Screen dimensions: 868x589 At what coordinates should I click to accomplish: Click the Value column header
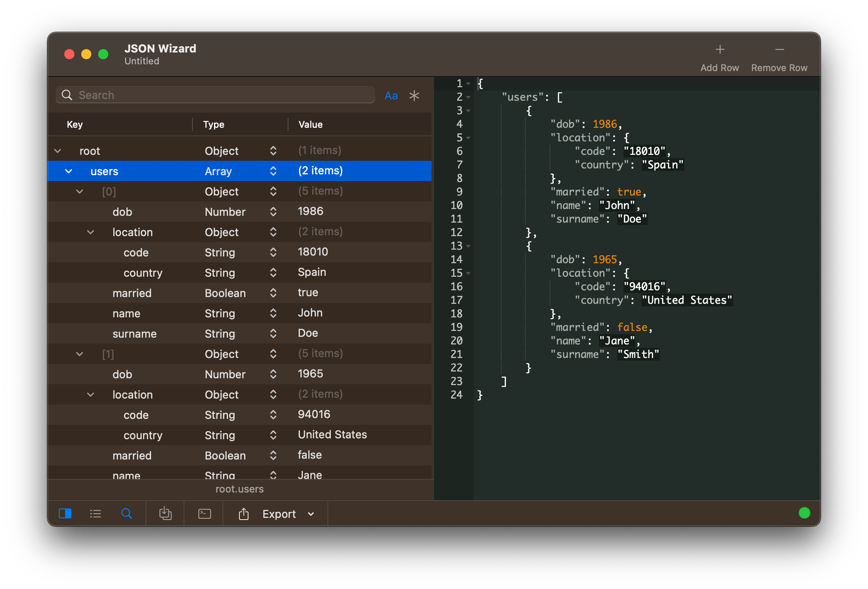coord(310,124)
